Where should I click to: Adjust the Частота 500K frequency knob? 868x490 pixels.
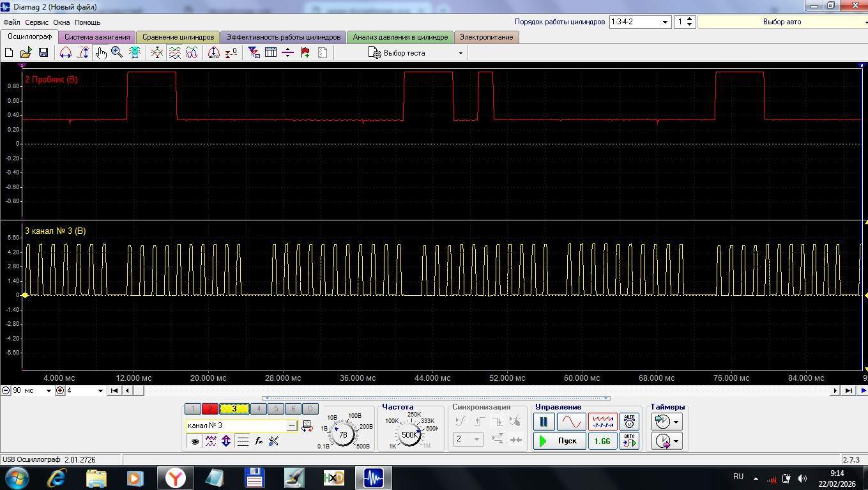(409, 434)
